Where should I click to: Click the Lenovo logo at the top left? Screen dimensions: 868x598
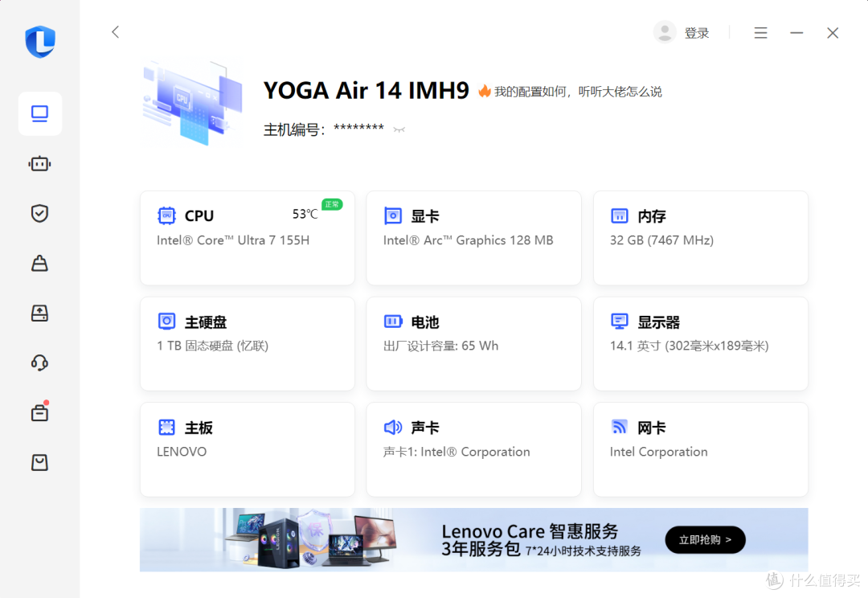click(x=39, y=42)
